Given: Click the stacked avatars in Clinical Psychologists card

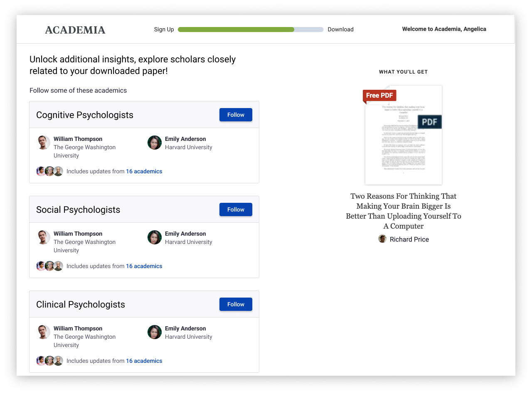Looking at the screenshot, I should coord(49,361).
